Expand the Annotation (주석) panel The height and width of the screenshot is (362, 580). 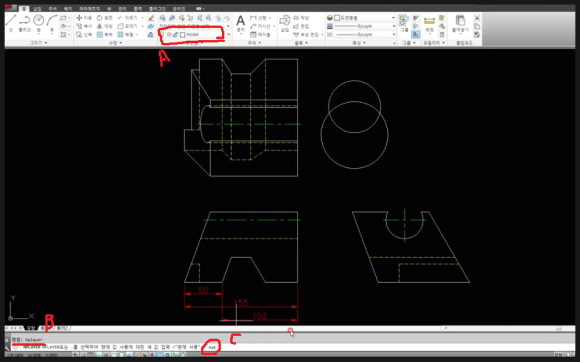point(254,43)
